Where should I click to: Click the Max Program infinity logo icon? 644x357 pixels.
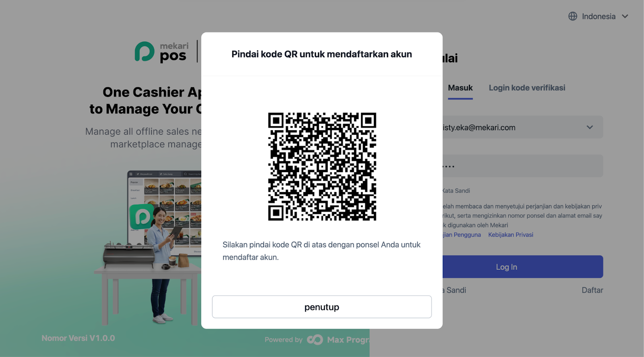tap(315, 340)
